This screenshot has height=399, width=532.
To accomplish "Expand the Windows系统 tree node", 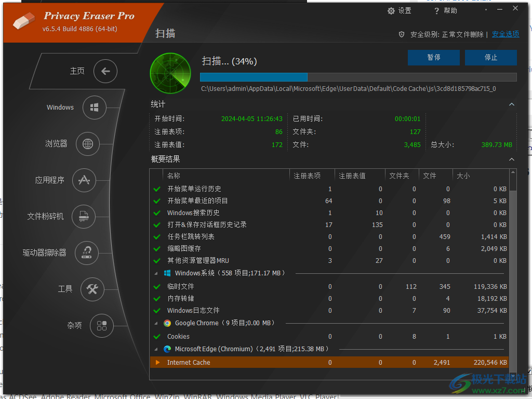I will 157,272.
